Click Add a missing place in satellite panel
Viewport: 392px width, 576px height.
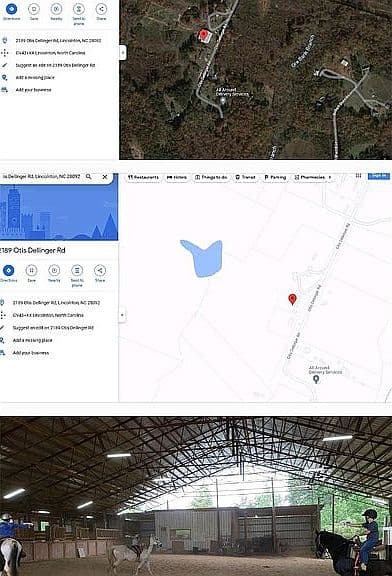coord(35,78)
